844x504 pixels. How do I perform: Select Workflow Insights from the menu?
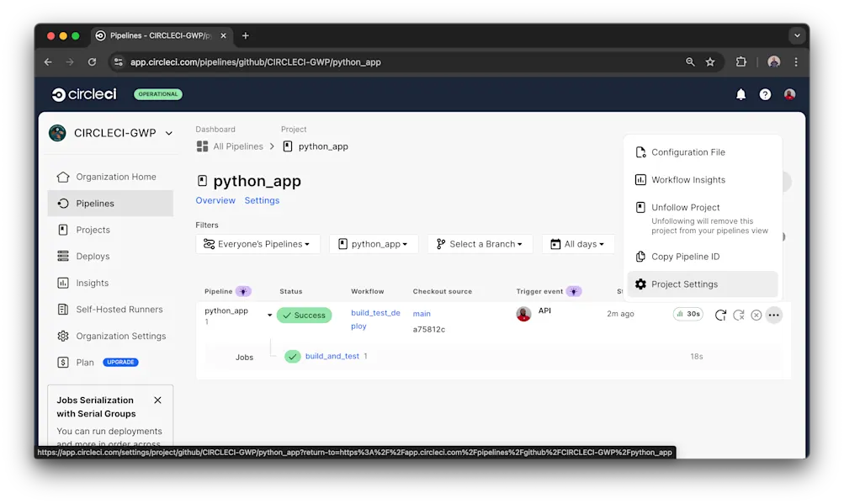click(x=703, y=180)
